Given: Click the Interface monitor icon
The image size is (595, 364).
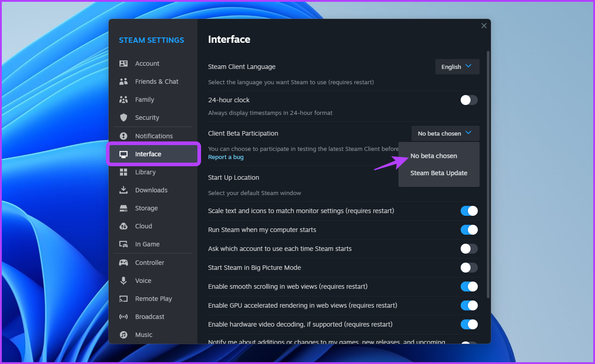Looking at the screenshot, I should click(124, 154).
